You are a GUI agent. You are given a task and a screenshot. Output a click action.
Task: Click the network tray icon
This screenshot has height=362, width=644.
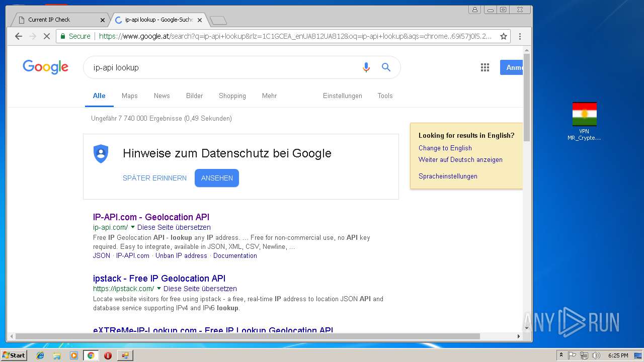point(584,355)
